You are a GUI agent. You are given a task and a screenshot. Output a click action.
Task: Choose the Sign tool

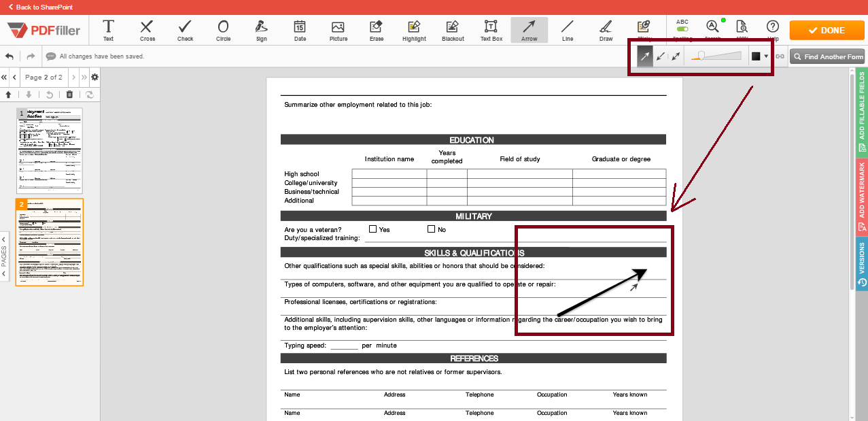261,30
